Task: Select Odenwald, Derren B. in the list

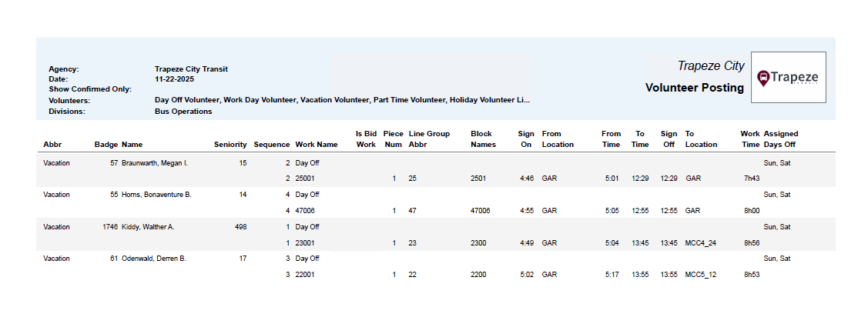Action: (154, 259)
